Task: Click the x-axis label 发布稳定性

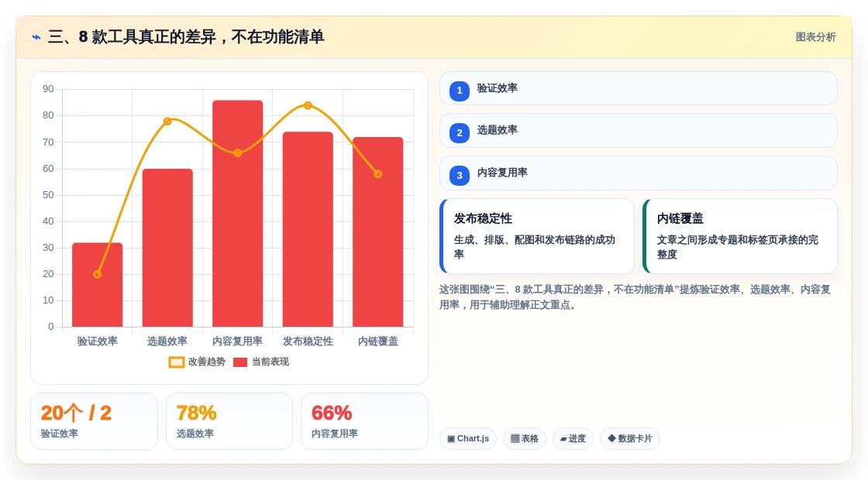Action: (308, 341)
